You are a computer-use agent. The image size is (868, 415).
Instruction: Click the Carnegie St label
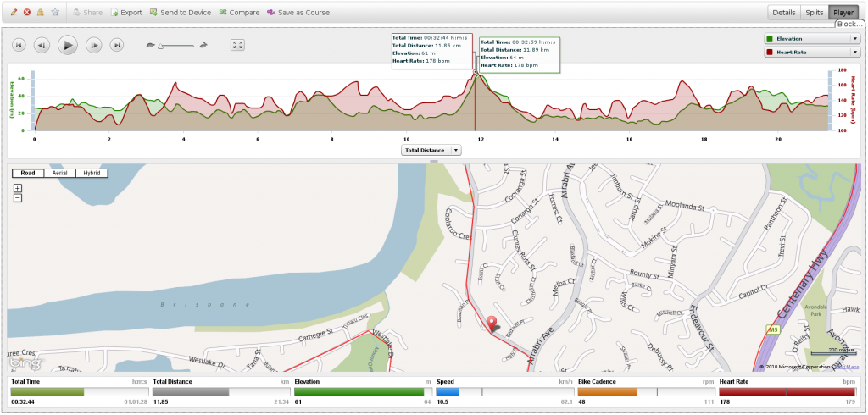(x=314, y=335)
